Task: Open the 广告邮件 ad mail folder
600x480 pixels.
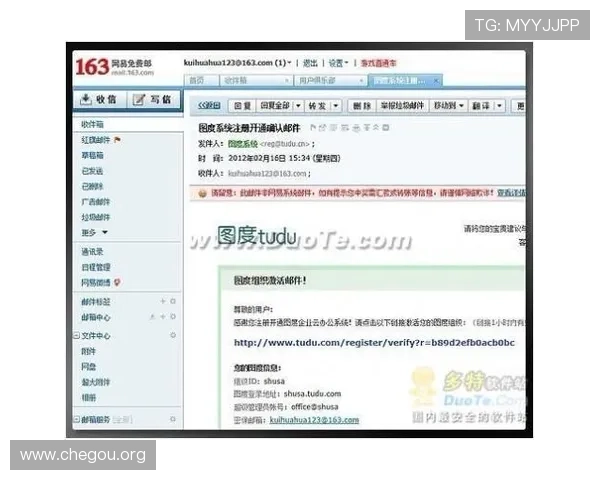Action: point(96,202)
